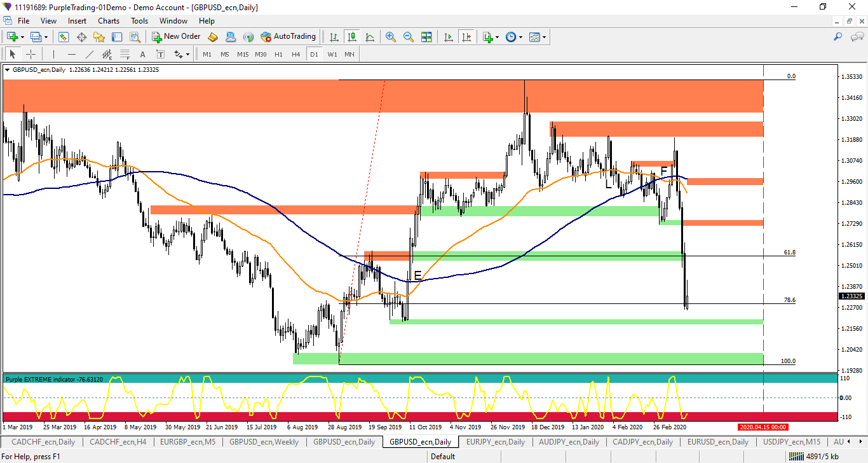This screenshot has height=463, width=868.
Task: Open the Window menu
Action: (173, 21)
